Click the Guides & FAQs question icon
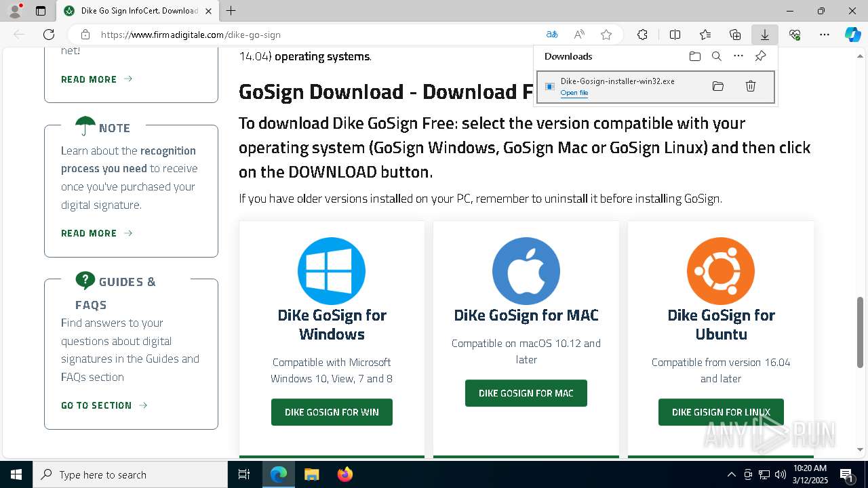The height and width of the screenshot is (488, 868). 85,281
